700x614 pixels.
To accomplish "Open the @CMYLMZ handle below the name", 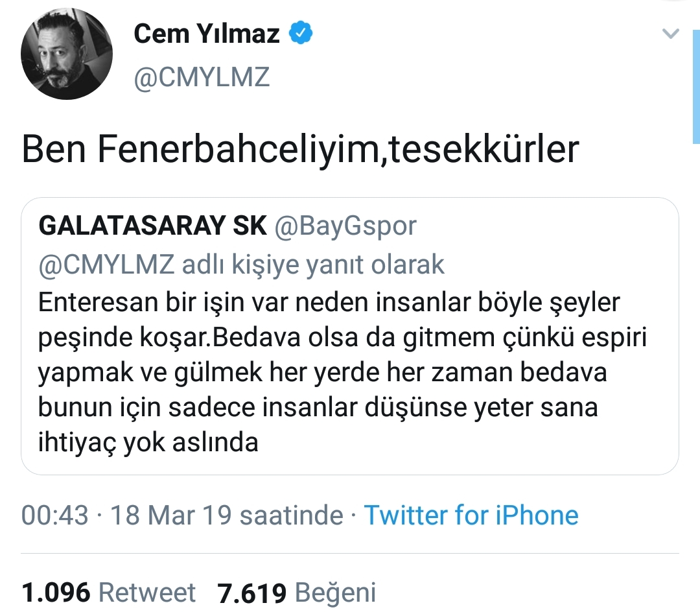I will pyautogui.click(x=202, y=77).
